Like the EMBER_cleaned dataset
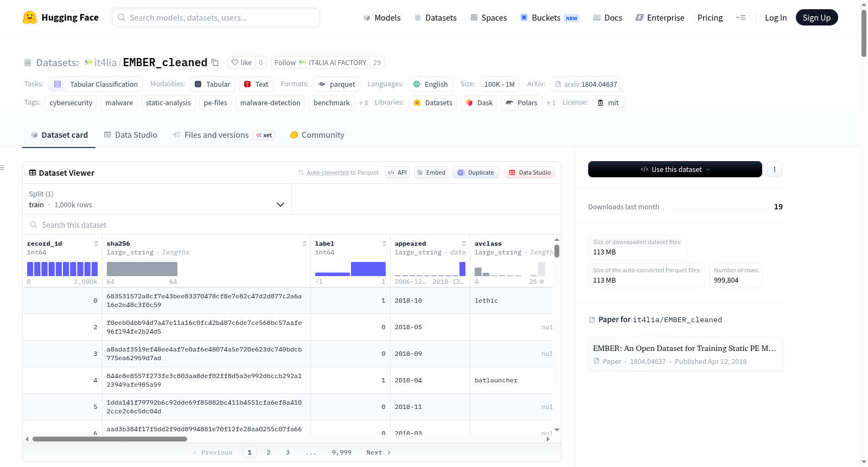Screen dimensions: 868x467 (x=241, y=62)
